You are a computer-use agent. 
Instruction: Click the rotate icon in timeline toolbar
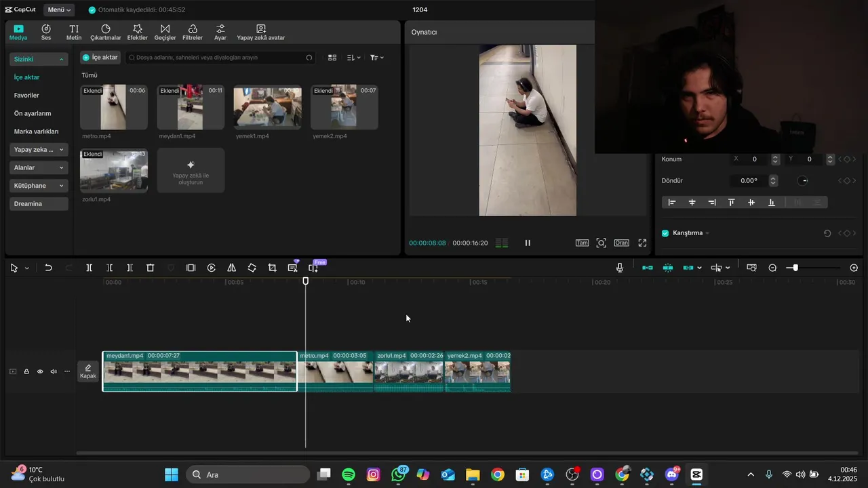pyautogui.click(x=252, y=268)
